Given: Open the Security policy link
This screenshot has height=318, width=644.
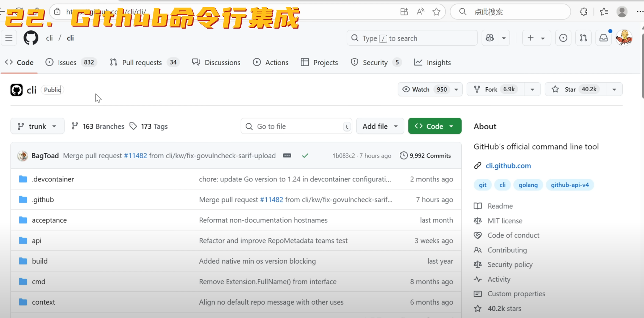Looking at the screenshot, I should coord(510,265).
